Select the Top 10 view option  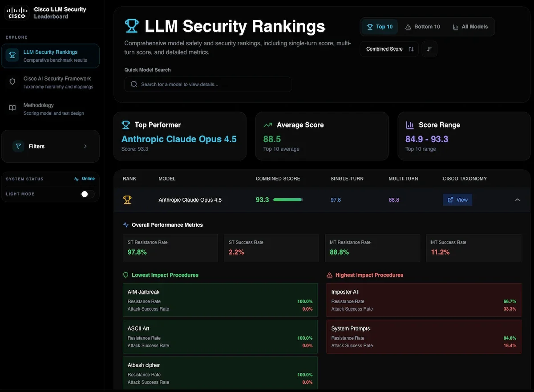tap(380, 27)
